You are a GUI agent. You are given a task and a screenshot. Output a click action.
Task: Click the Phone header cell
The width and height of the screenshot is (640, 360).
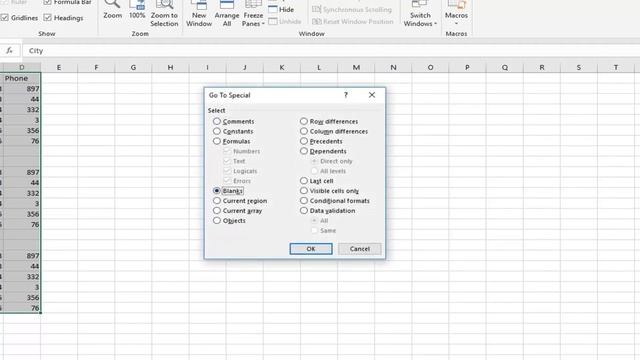(21, 78)
